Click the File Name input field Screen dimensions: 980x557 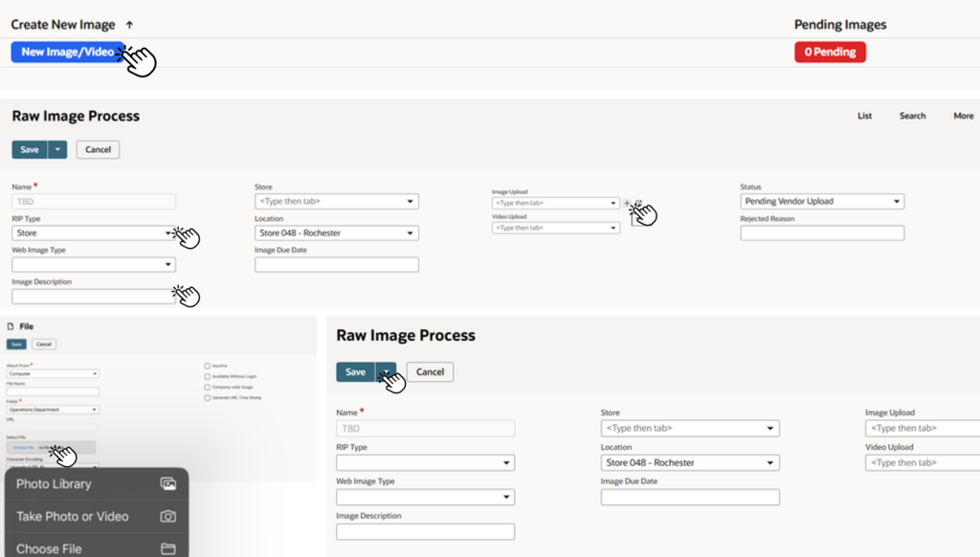click(x=53, y=392)
